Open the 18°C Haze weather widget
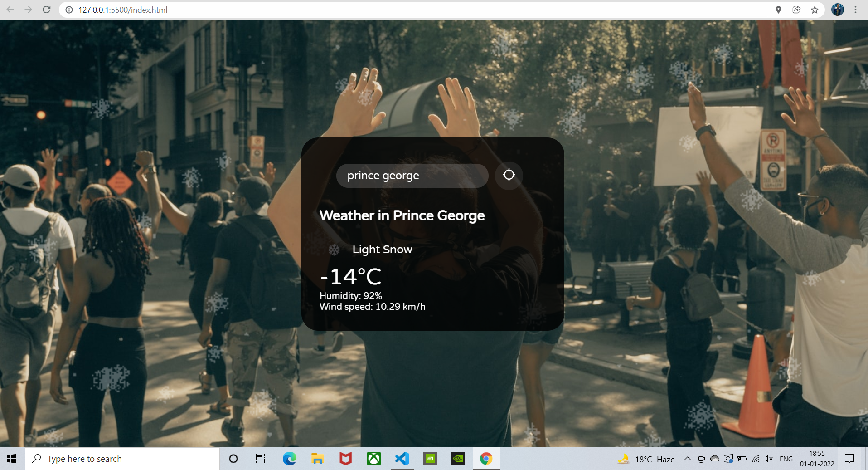Screen dimensions: 868x470 click(646, 459)
